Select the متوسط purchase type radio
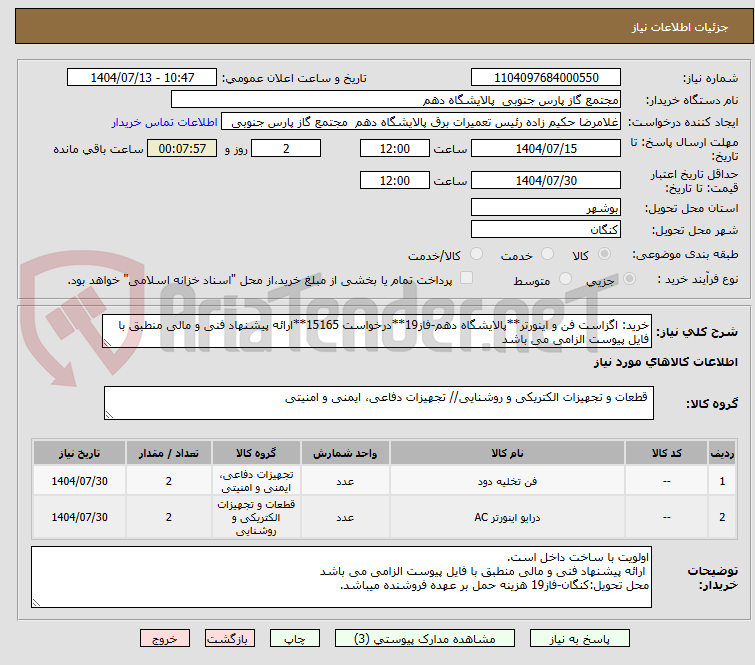 (x=565, y=279)
